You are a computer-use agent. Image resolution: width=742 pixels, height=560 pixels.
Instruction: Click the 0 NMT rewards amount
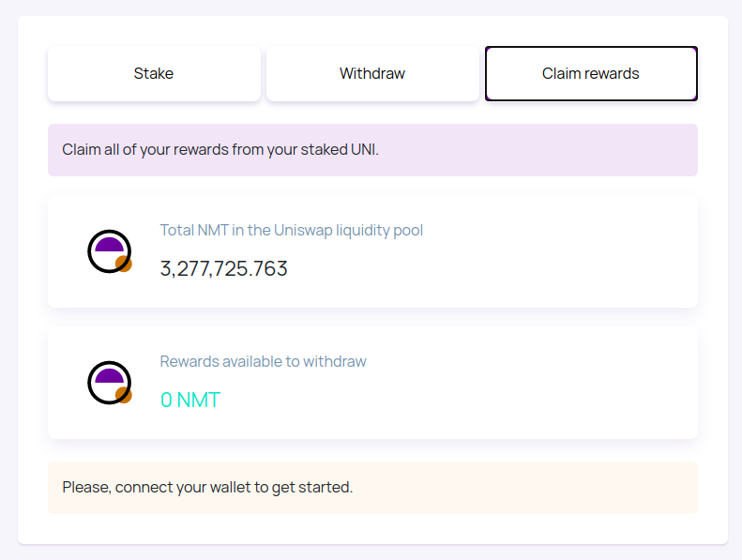[190, 400]
